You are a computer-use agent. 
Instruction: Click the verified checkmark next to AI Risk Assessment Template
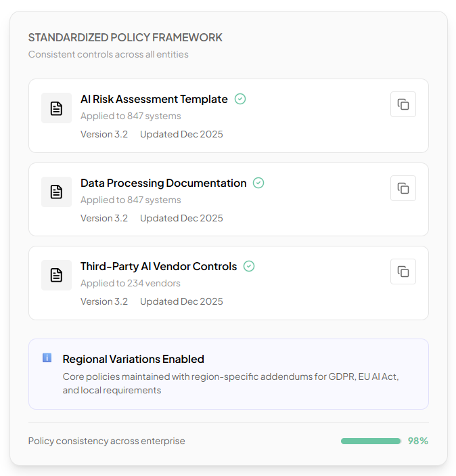240,99
